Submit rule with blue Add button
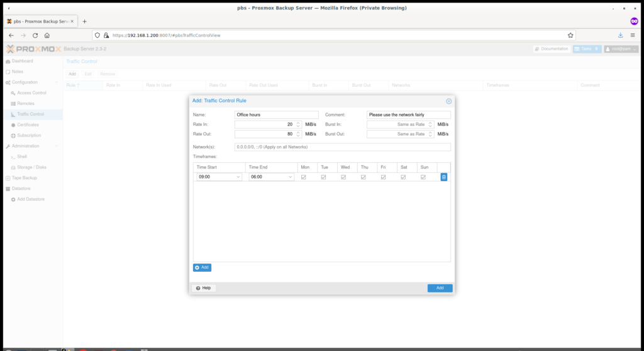The width and height of the screenshot is (644, 351). point(440,288)
